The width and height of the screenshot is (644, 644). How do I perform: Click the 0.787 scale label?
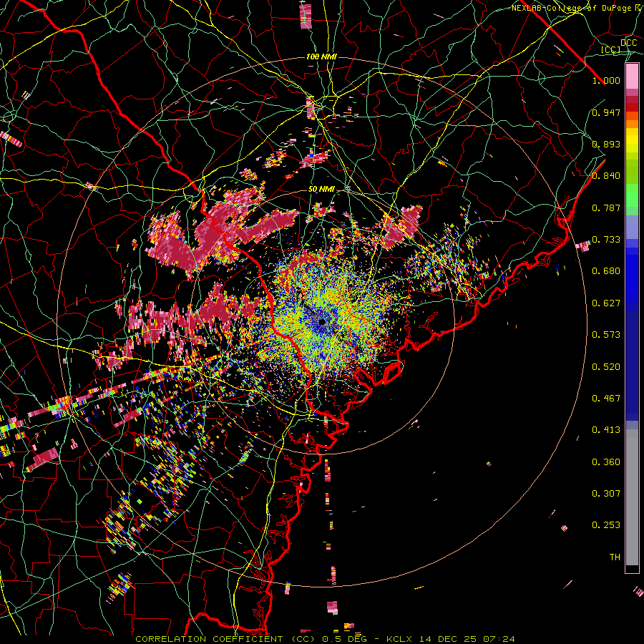pyautogui.click(x=606, y=208)
